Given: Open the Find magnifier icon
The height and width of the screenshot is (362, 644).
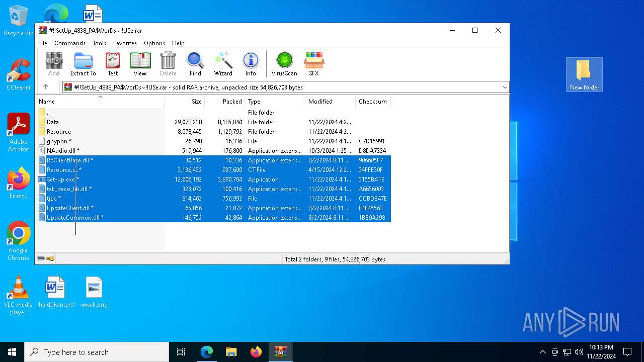Looking at the screenshot, I should (x=195, y=64).
